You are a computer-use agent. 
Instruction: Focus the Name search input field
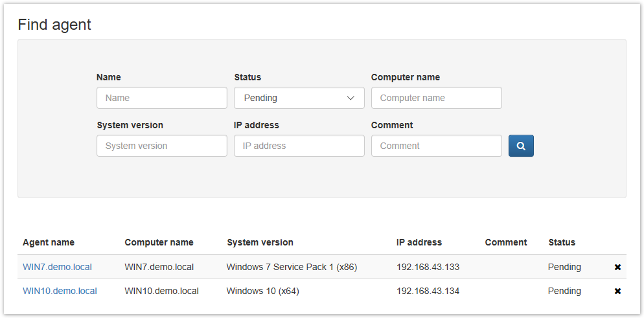click(x=161, y=98)
